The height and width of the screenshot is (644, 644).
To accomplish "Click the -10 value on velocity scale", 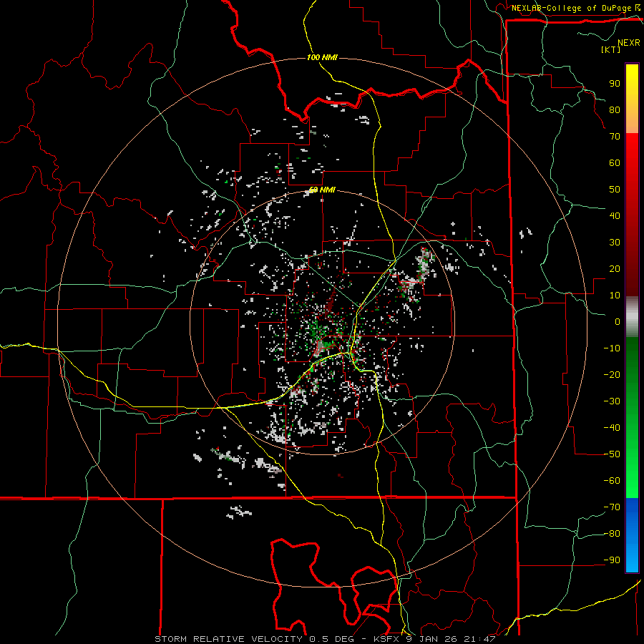I will point(612,348).
